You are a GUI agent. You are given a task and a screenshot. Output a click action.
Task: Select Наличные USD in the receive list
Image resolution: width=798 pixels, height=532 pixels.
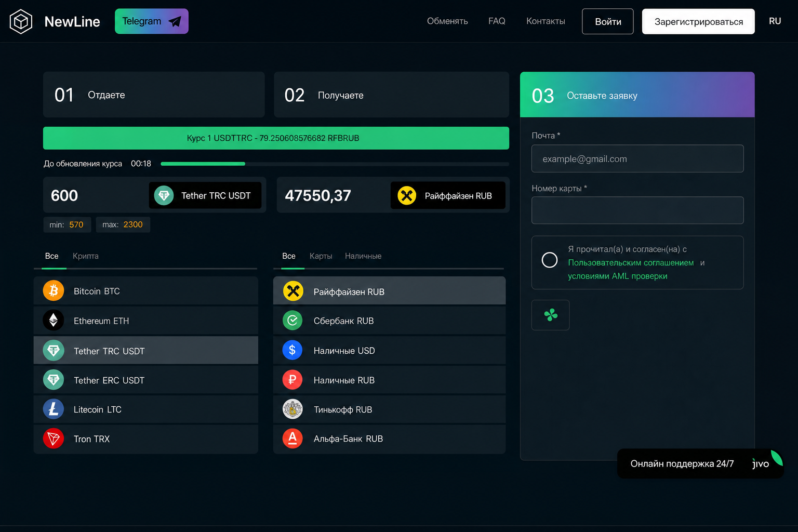pyautogui.click(x=389, y=350)
